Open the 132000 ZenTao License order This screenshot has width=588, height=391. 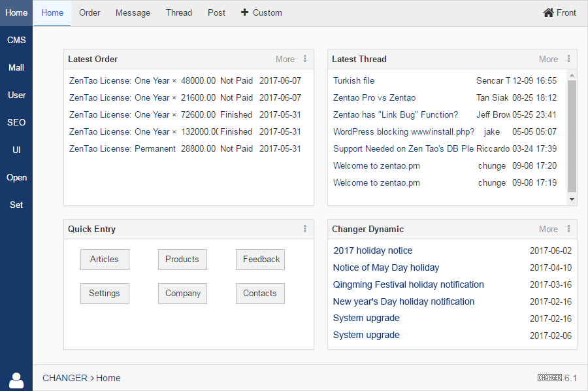(123, 131)
